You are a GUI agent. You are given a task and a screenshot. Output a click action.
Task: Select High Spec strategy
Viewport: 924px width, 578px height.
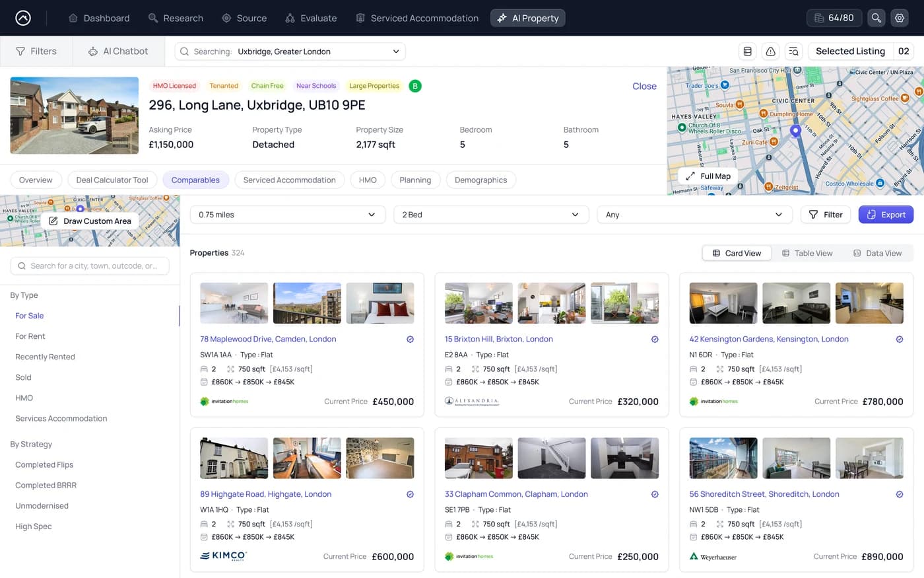[x=33, y=526]
